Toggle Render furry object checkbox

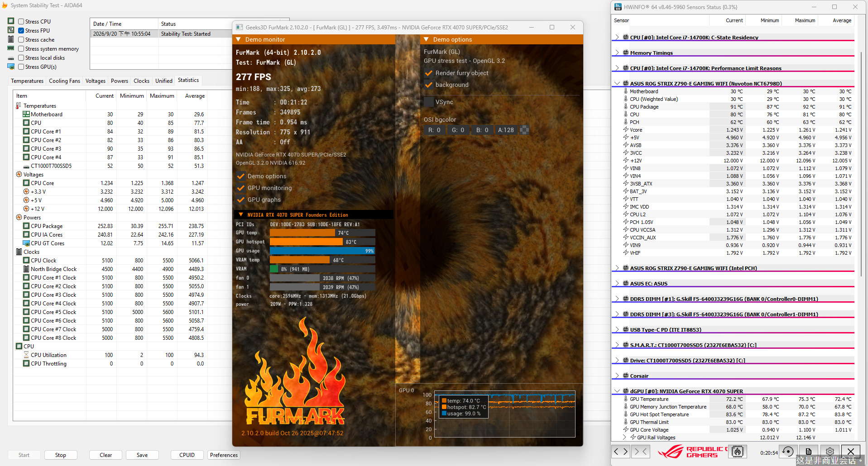(x=428, y=73)
